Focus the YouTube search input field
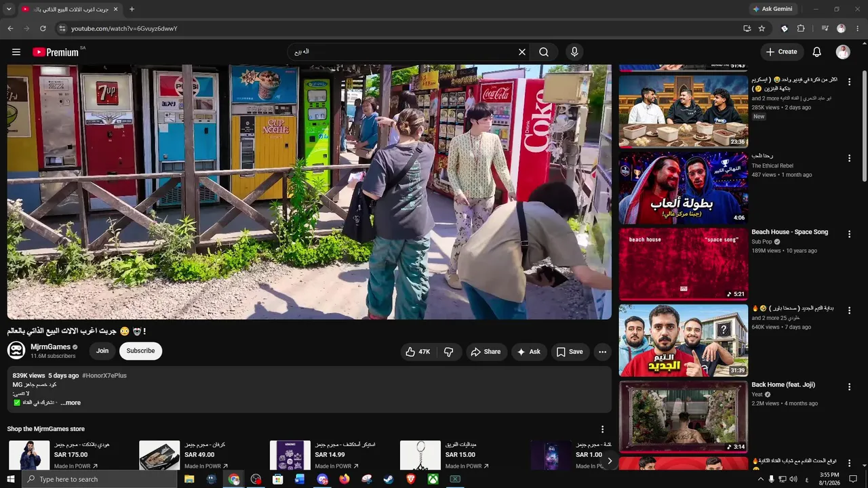This screenshot has width=868, height=488. 403,52
